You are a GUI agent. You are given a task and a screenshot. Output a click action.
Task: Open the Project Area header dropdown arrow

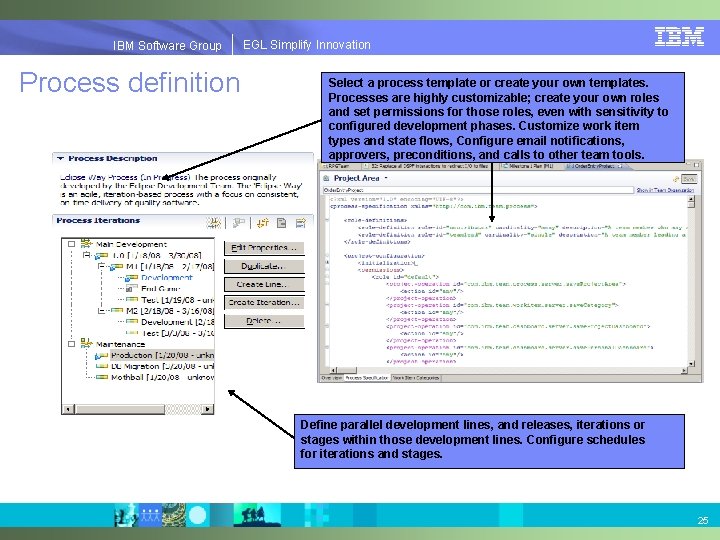[x=386, y=178]
